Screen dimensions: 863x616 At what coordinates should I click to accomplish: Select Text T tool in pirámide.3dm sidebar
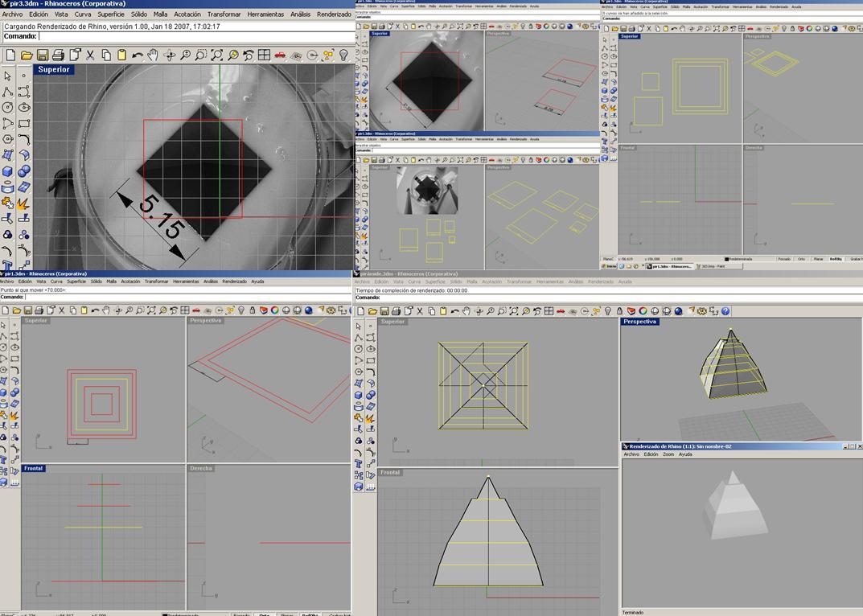[x=358, y=464]
